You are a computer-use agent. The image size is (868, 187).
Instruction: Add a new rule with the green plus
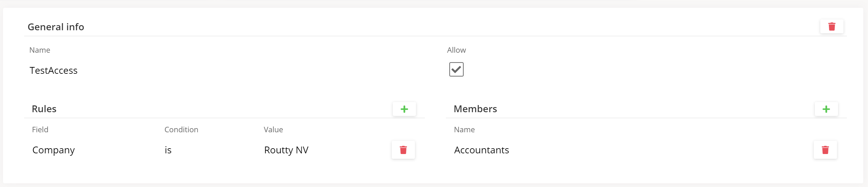[x=404, y=109]
